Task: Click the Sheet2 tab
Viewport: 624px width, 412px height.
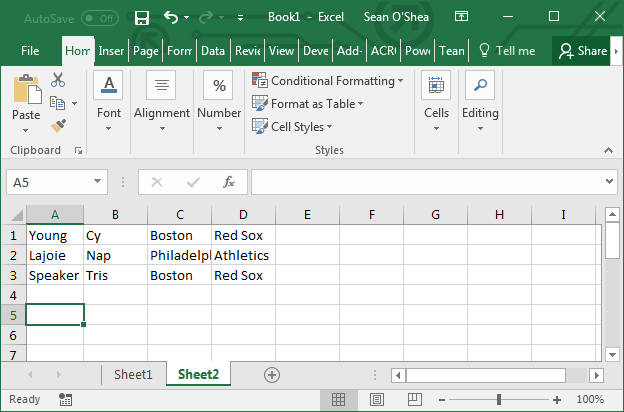Action: pyautogui.click(x=198, y=375)
